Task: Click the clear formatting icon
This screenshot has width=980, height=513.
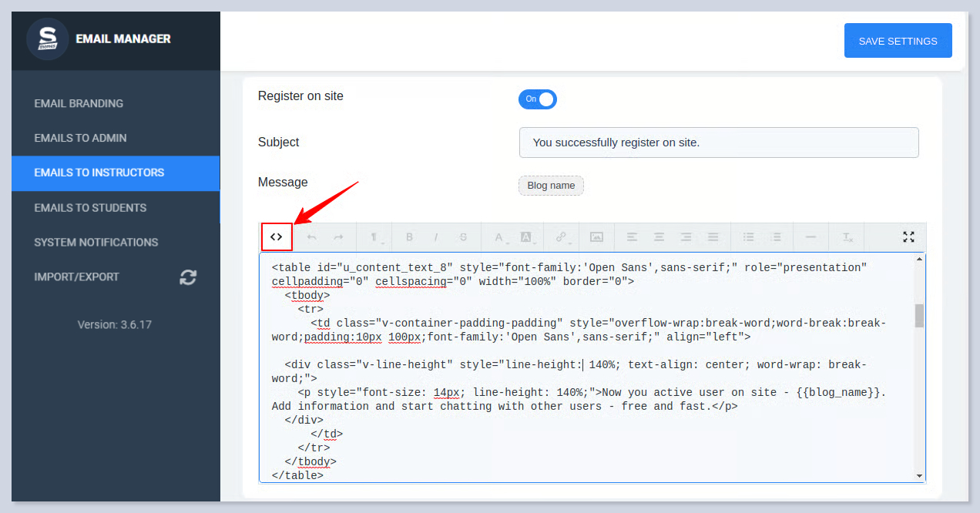Action: click(847, 237)
